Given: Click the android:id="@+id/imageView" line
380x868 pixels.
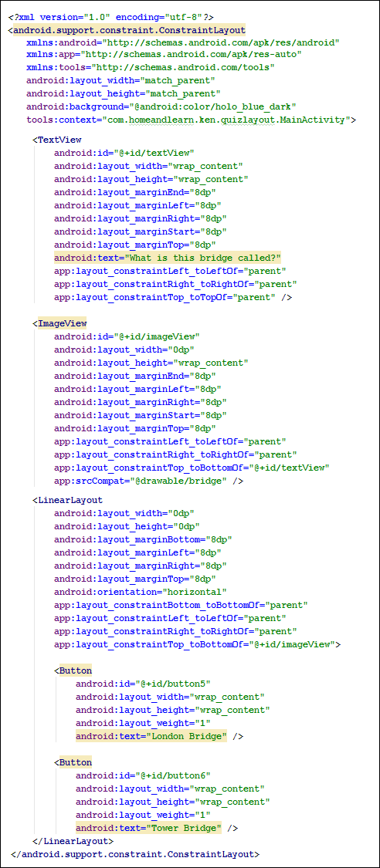Looking at the screenshot, I should pos(127,336).
